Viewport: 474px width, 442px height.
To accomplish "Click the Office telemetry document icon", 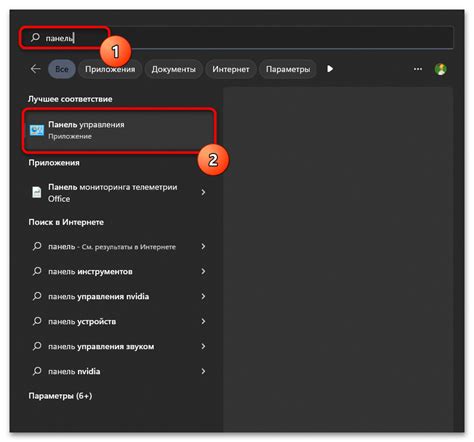I will [x=37, y=192].
